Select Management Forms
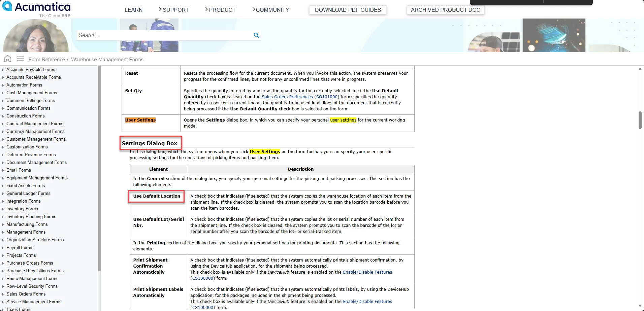 [26, 232]
